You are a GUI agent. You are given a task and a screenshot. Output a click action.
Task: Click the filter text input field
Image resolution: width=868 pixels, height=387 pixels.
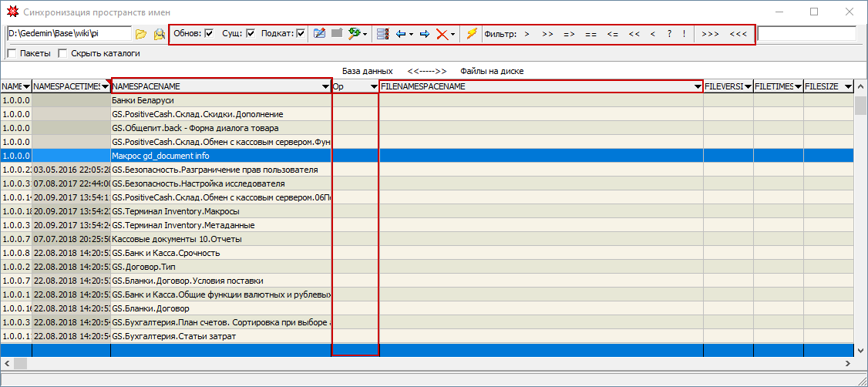806,34
